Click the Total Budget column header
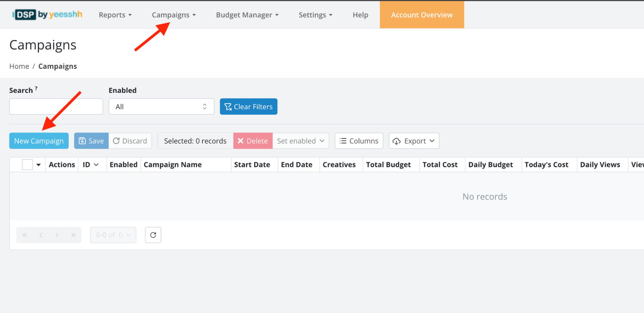 [391, 165]
